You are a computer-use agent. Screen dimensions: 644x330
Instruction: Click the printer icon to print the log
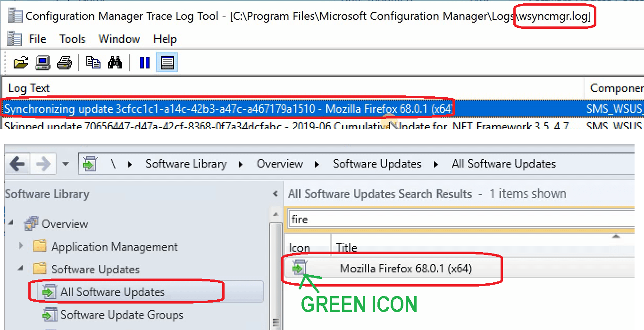(65, 62)
